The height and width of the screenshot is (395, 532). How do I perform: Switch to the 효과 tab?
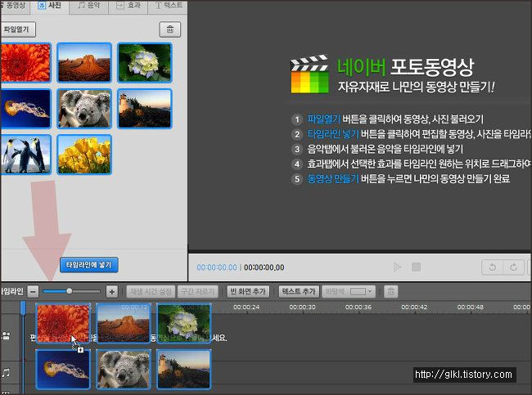[x=128, y=6]
